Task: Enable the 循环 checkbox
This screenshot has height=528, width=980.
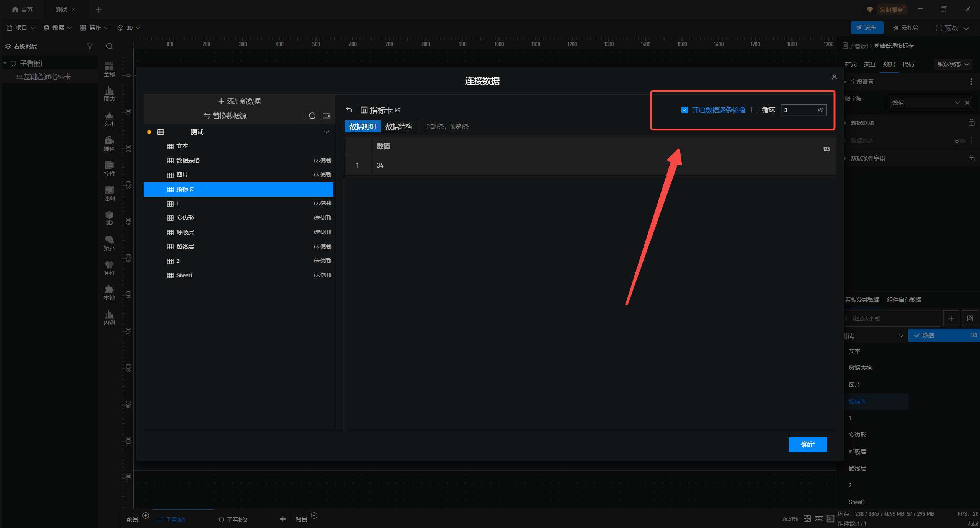Action: [x=755, y=110]
